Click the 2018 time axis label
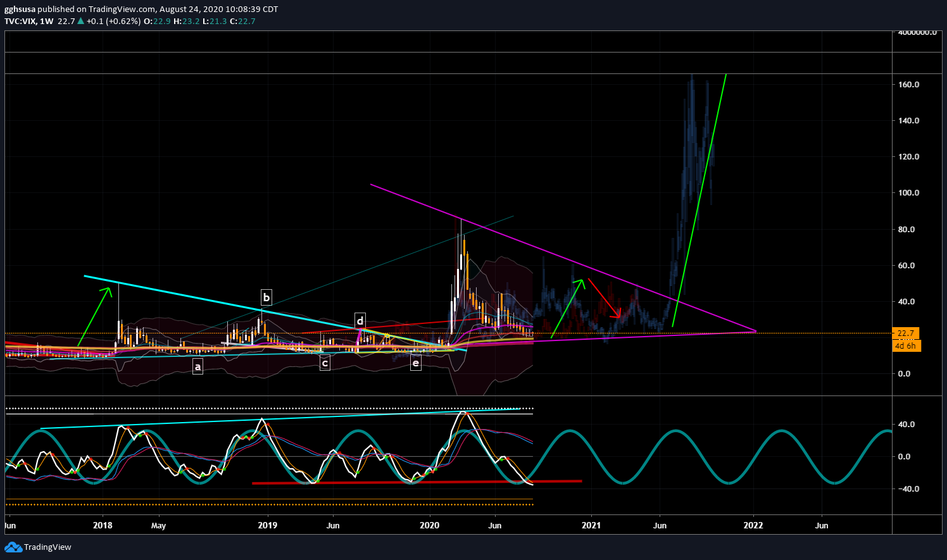 (x=103, y=525)
